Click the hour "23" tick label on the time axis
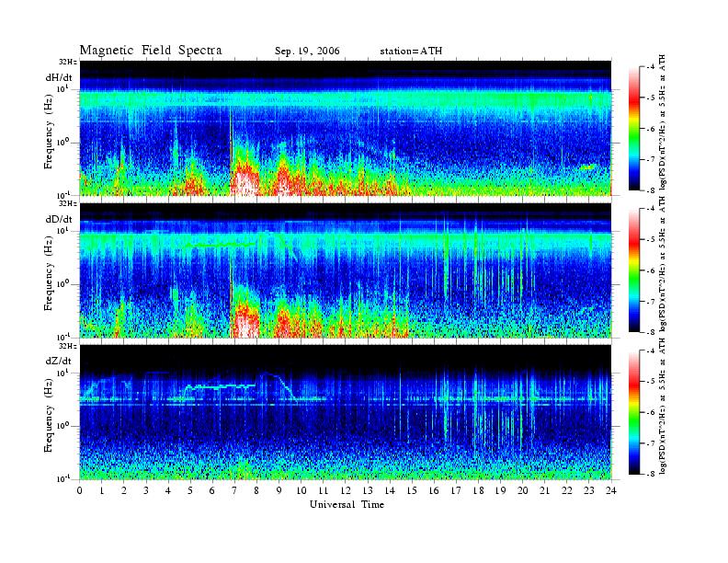 589,490
